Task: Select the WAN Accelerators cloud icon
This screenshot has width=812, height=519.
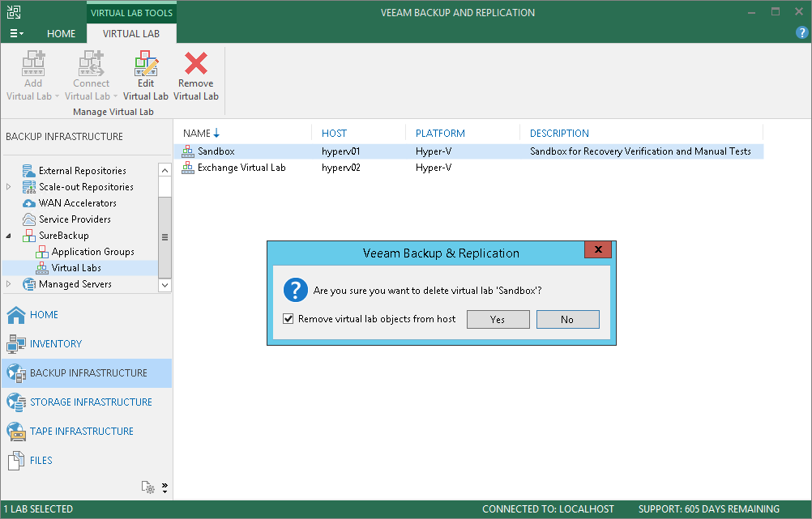Action: pyautogui.click(x=29, y=203)
